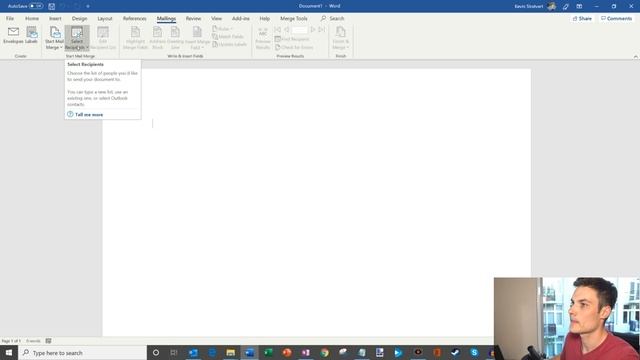Go to next record arrow
640x360 pixels.
click(x=313, y=30)
